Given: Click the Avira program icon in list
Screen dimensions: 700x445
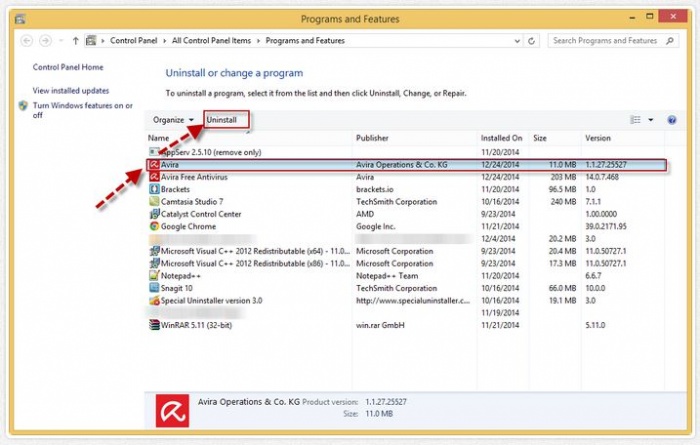Looking at the screenshot, I should [154, 165].
